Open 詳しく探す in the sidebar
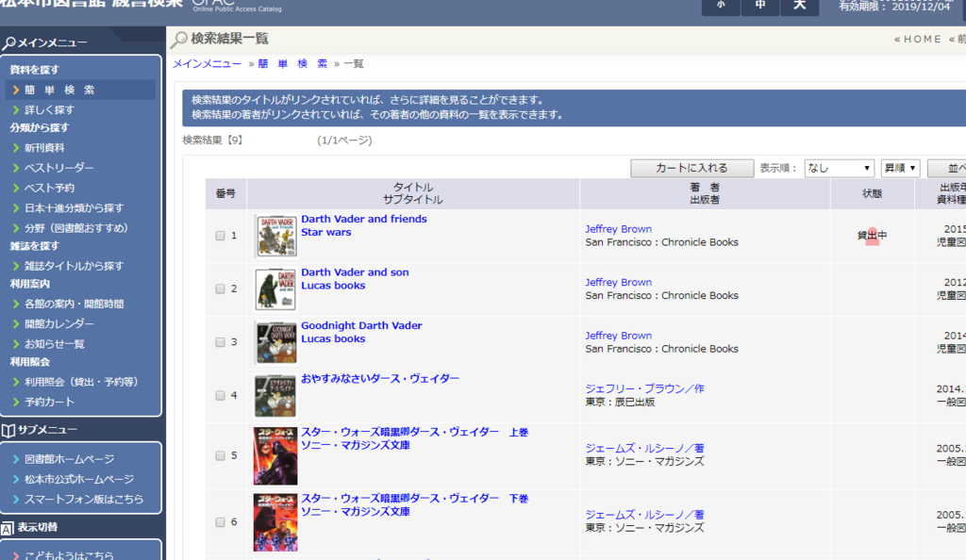Screen dimensions: 966x560 click(49, 109)
